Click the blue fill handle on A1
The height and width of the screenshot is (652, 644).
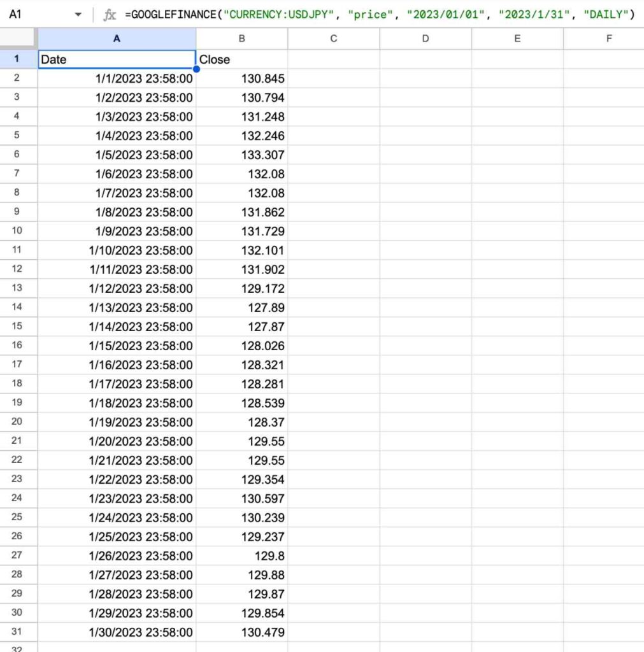[x=196, y=69]
